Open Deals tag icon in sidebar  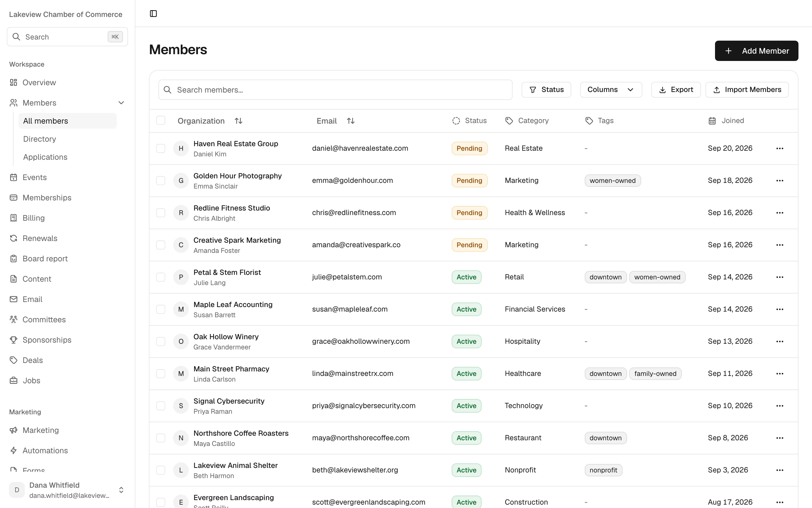pyautogui.click(x=14, y=360)
